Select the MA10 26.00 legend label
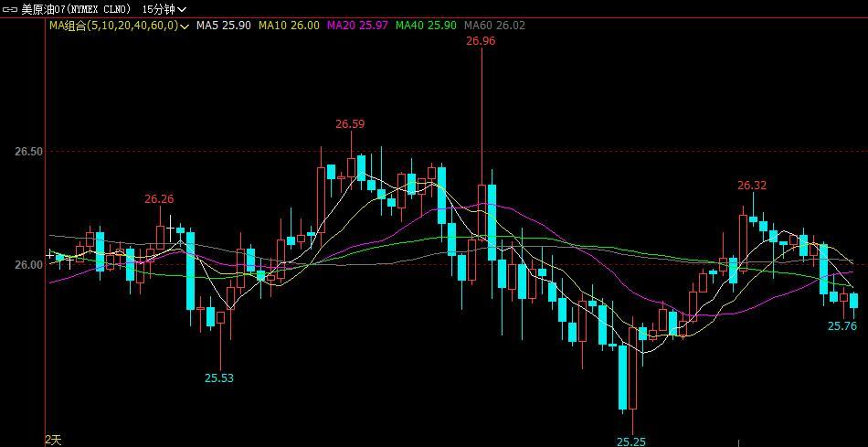 pyautogui.click(x=289, y=26)
